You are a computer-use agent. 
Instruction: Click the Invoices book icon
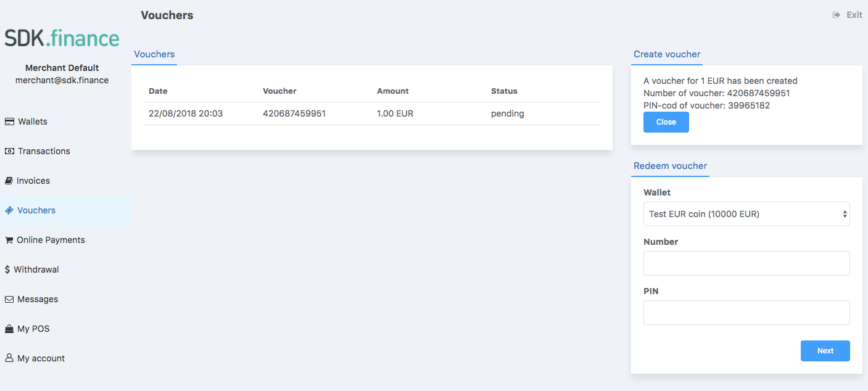[x=9, y=181]
